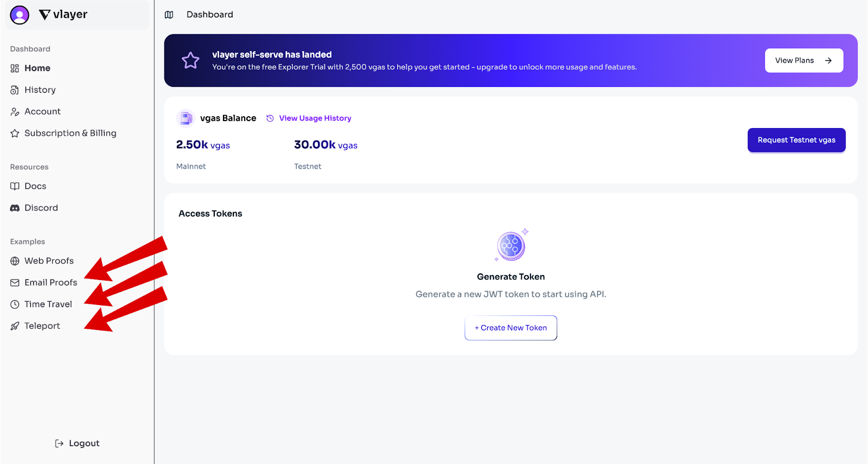Image resolution: width=868 pixels, height=464 pixels.
Task: Click the 'vlayer self-serve has landed' headline
Action: 272,55
